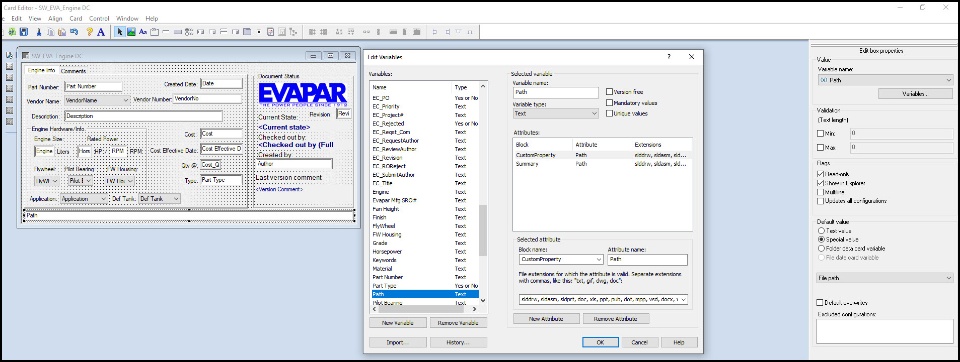This screenshot has width=960, height=362.
Task: Click Variable name input field
Action: tap(555, 92)
